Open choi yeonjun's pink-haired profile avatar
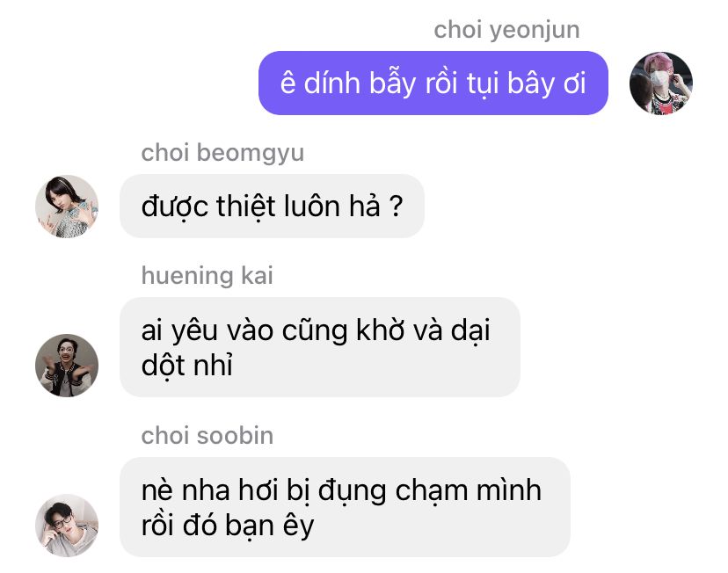This screenshot has width=728, height=573. 660,83
